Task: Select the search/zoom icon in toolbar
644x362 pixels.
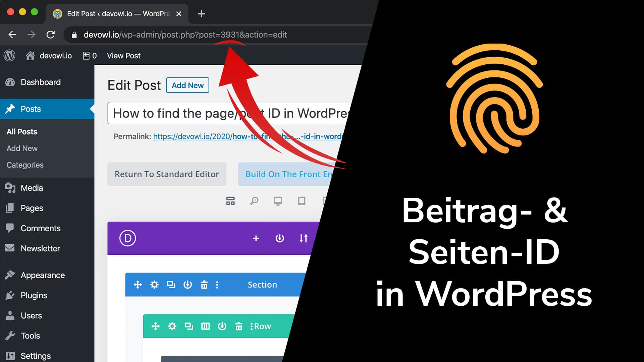Action: 254,201
